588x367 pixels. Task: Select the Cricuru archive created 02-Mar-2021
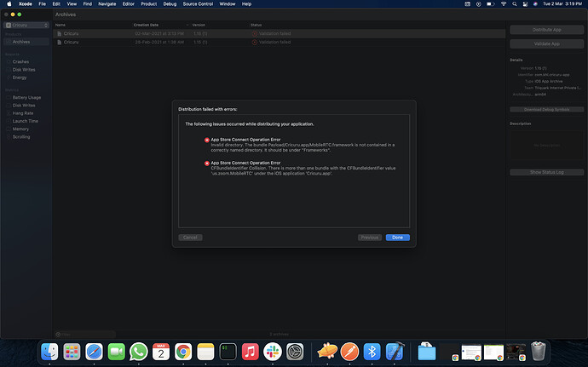[x=279, y=33]
